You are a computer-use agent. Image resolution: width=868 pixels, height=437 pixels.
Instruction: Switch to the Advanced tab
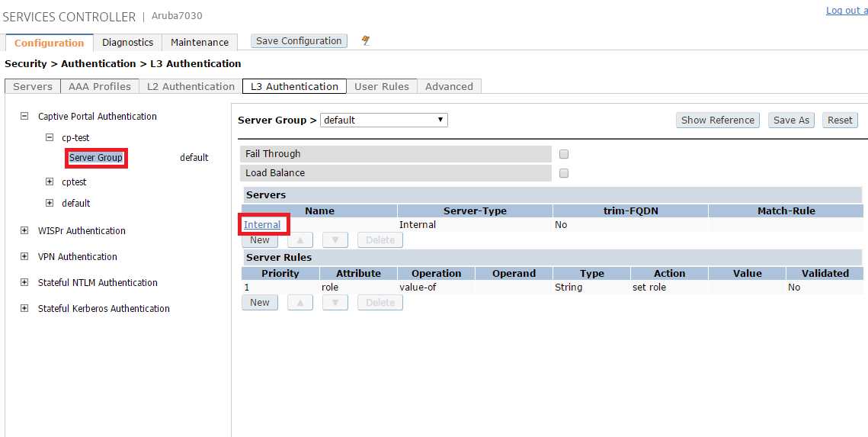tap(449, 86)
